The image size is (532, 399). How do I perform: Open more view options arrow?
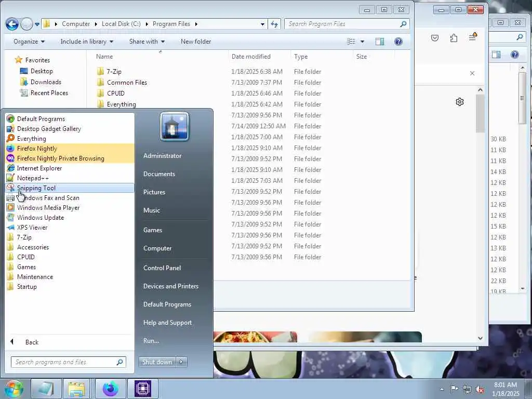[x=362, y=42]
